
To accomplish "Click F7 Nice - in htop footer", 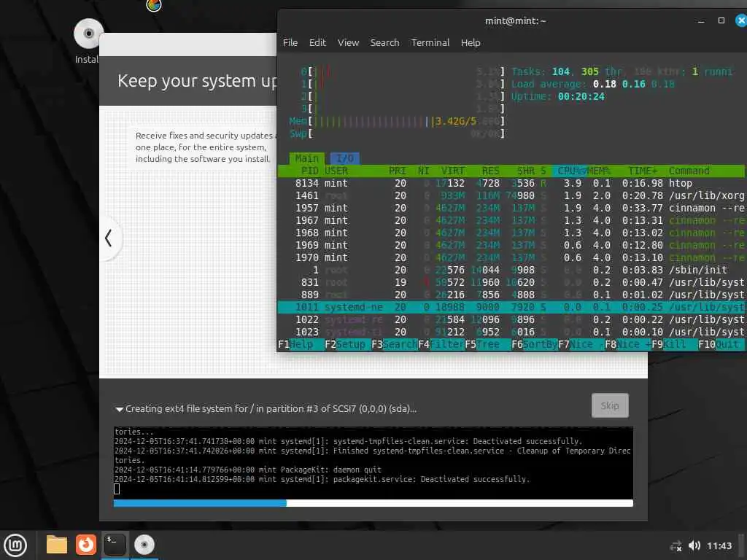I will click(x=581, y=344).
